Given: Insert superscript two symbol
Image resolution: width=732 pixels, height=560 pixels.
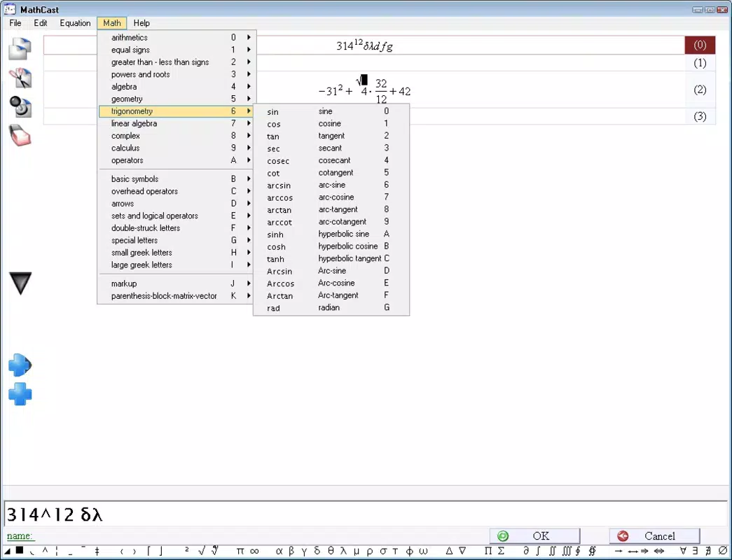Looking at the screenshot, I should click(187, 550).
